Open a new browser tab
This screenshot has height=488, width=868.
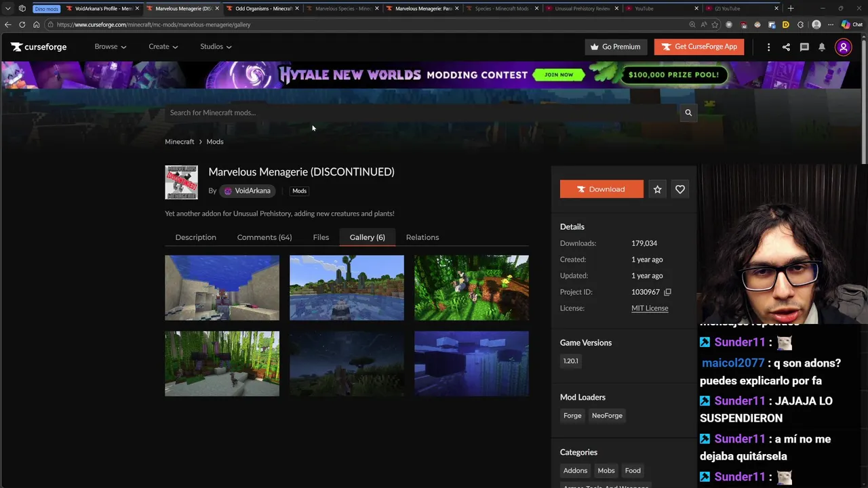pyautogui.click(x=791, y=8)
